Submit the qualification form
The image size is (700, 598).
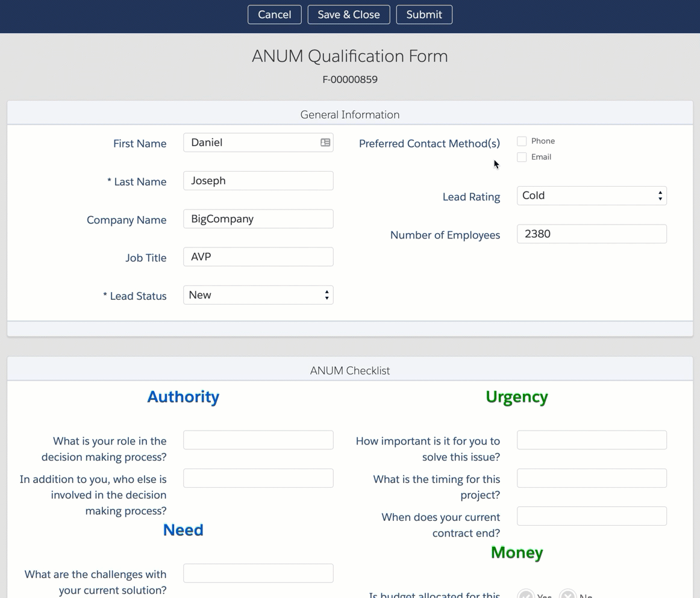(424, 14)
